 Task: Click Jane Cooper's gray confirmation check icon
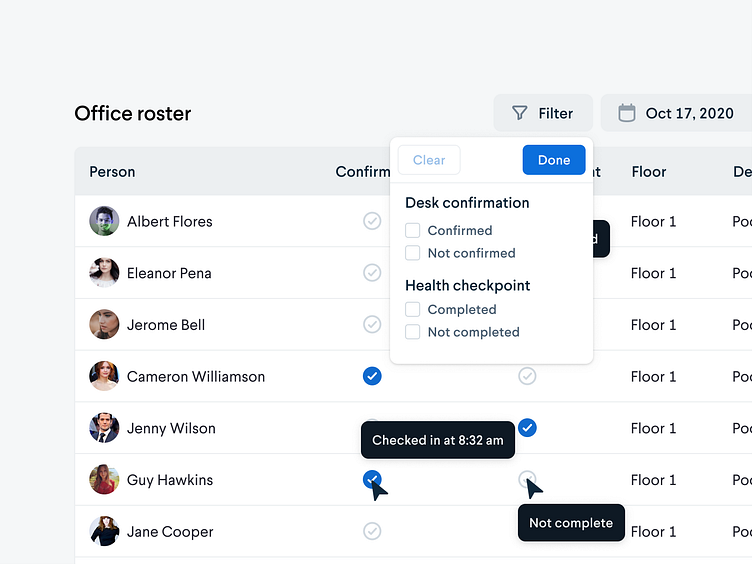click(x=372, y=531)
